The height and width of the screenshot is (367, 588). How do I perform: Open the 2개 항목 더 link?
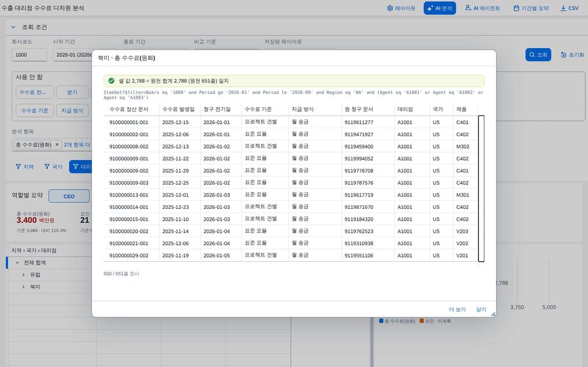click(x=77, y=145)
